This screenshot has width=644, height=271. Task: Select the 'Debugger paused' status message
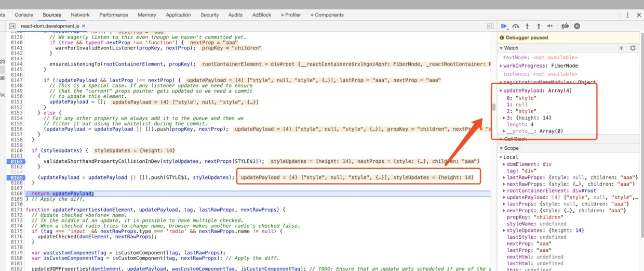pyautogui.click(x=527, y=37)
